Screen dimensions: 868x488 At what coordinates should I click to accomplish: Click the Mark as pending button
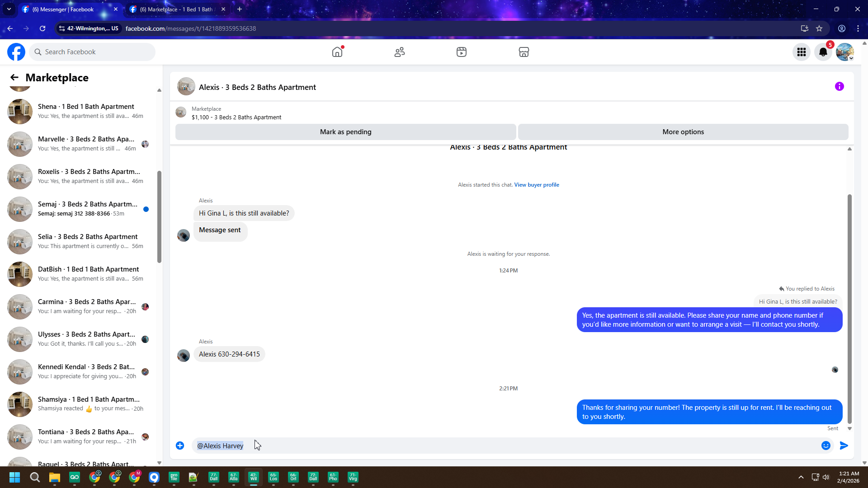(345, 132)
